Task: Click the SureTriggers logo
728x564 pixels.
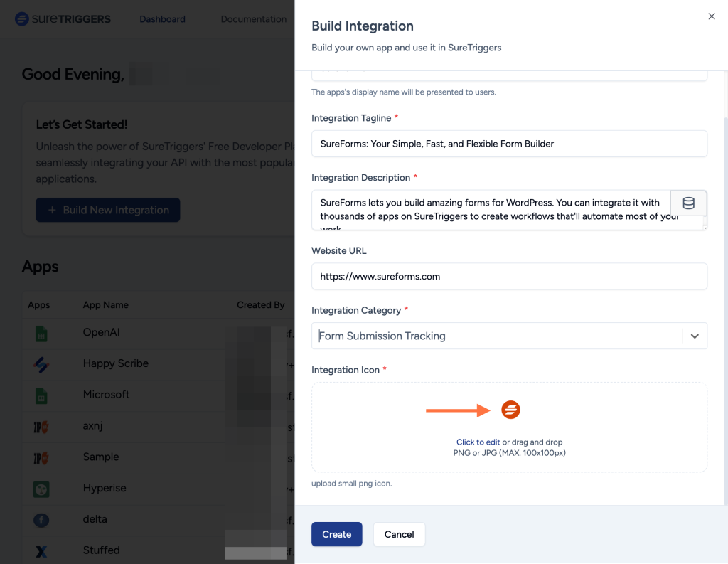Action: tap(63, 19)
